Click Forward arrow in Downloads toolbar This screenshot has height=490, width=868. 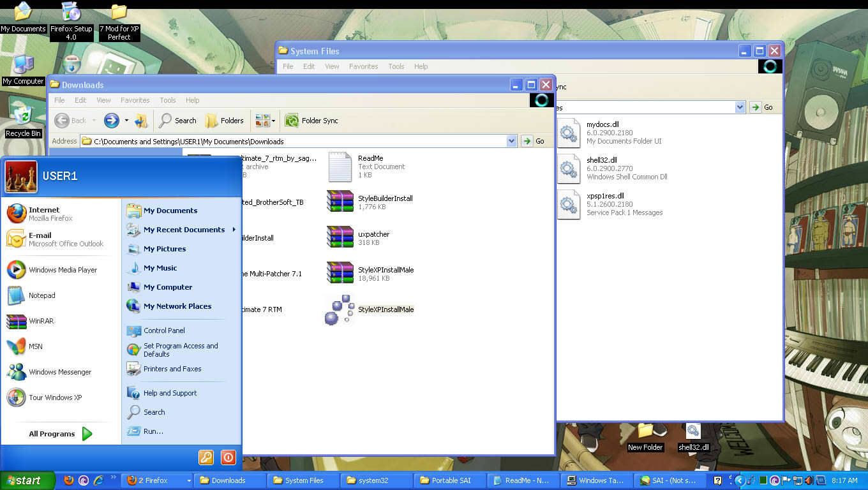pyautogui.click(x=111, y=120)
